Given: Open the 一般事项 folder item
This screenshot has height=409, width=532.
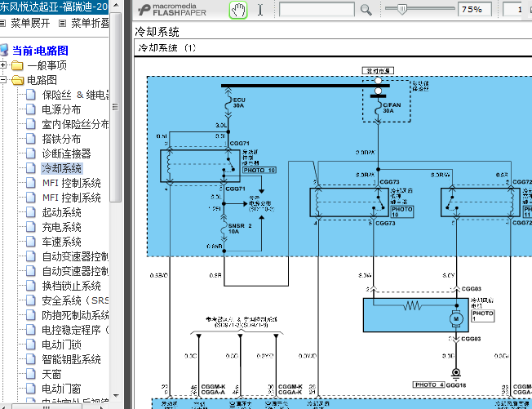Looking at the screenshot, I should click(x=47, y=65).
